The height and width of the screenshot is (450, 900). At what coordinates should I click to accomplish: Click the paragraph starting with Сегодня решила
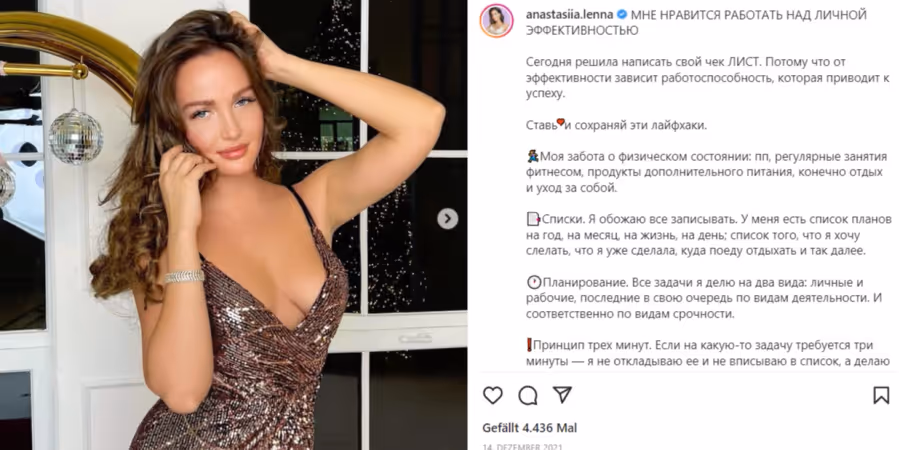pyautogui.click(x=707, y=77)
